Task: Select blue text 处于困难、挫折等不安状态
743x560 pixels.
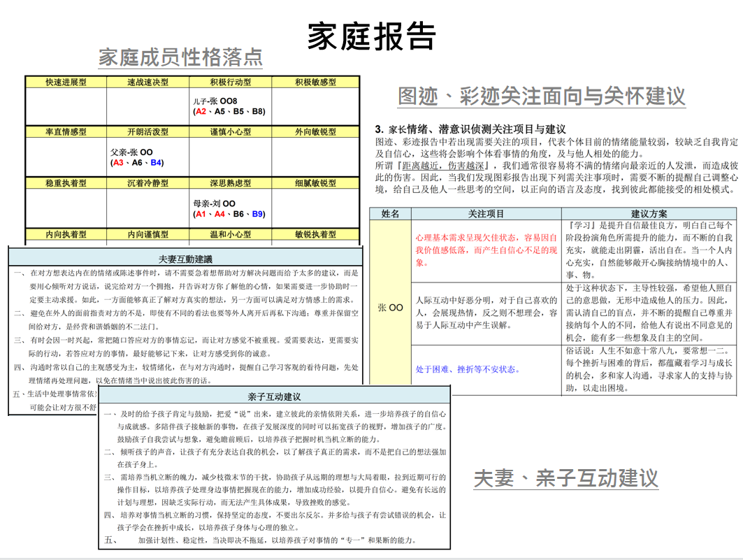Action: coord(468,370)
